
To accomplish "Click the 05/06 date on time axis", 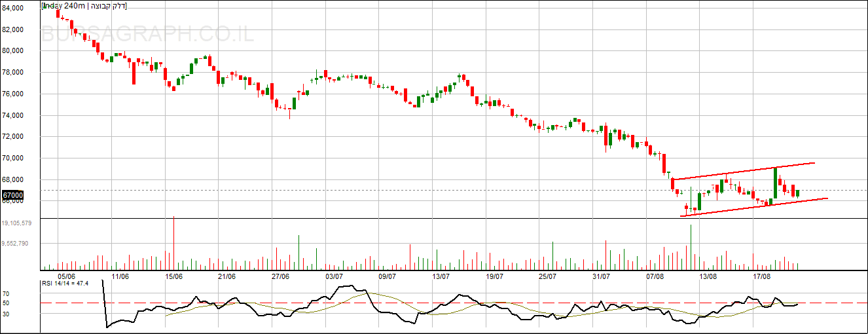I will [x=67, y=276].
